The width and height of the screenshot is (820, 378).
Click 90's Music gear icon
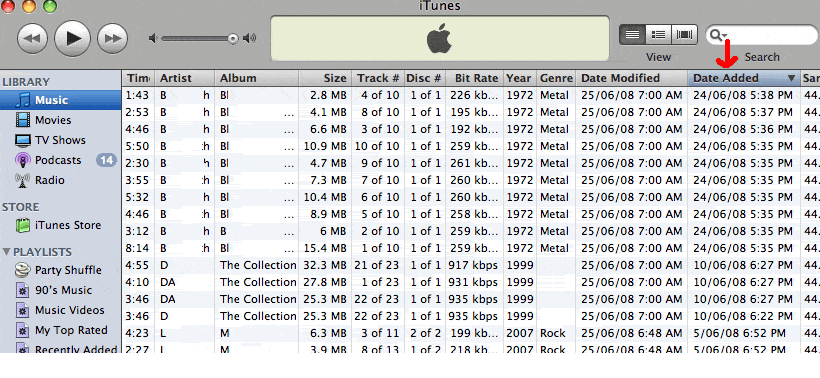click(22, 290)
